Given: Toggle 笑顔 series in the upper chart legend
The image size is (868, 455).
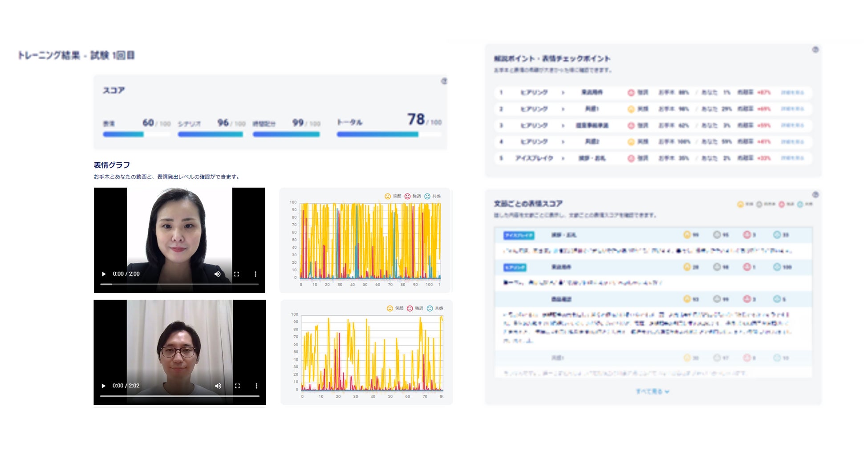Looking at the screenshot, I should point(393,196).
